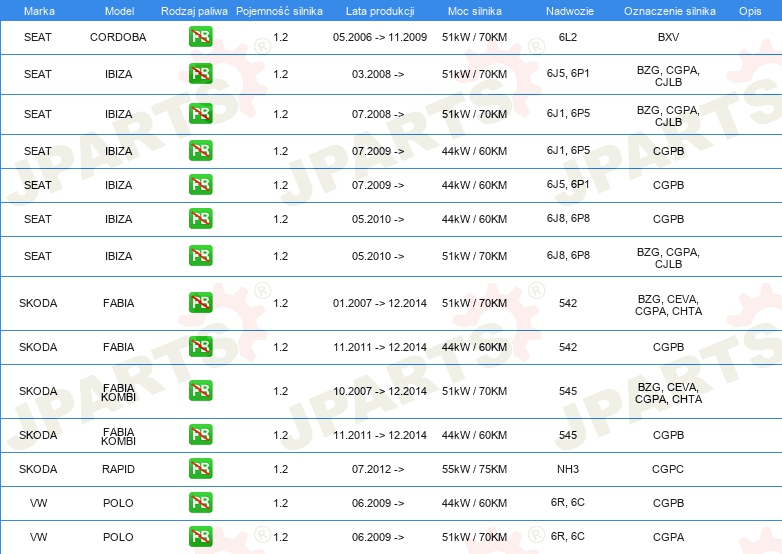Click 6R, 6C body cell in POLO 51kW row
Screen dimensions: 782x554
pyautogui.click(x=568, y=536)
